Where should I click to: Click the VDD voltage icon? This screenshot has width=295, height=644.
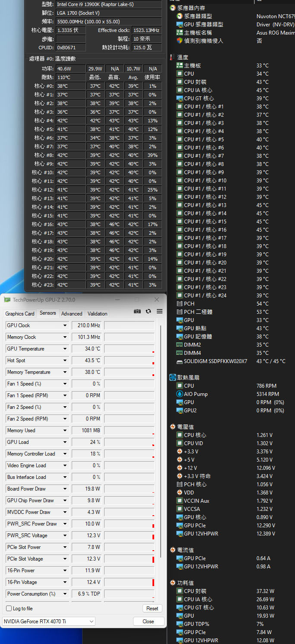click(x=180, y=492)
